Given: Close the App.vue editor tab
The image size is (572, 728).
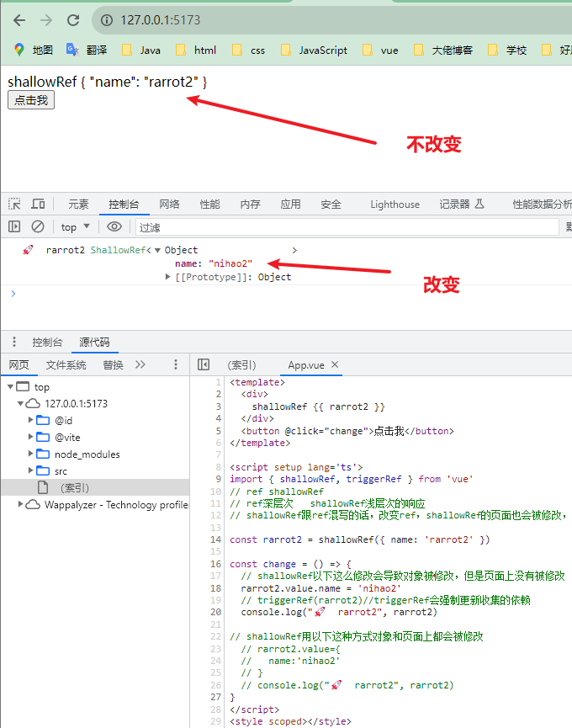Looking at the screenshot, I should 335,365.
